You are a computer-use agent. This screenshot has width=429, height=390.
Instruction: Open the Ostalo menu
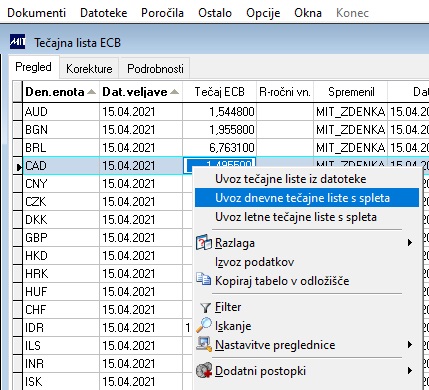coord(215,13)
